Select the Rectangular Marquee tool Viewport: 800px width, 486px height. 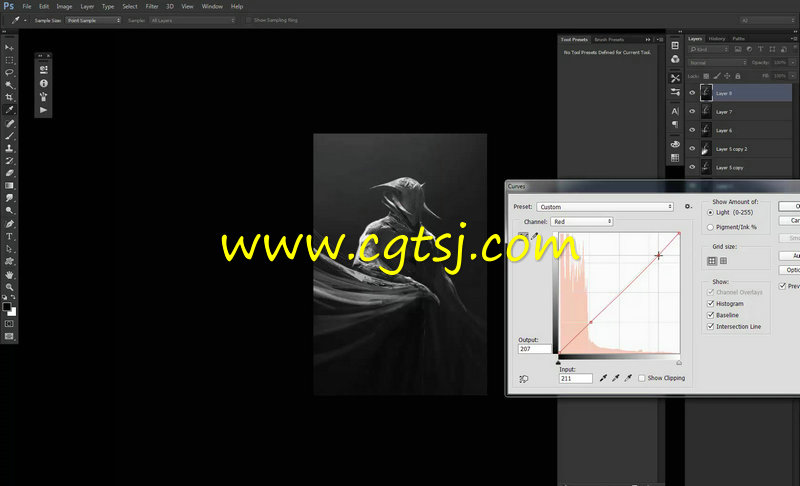pos(9,60)
